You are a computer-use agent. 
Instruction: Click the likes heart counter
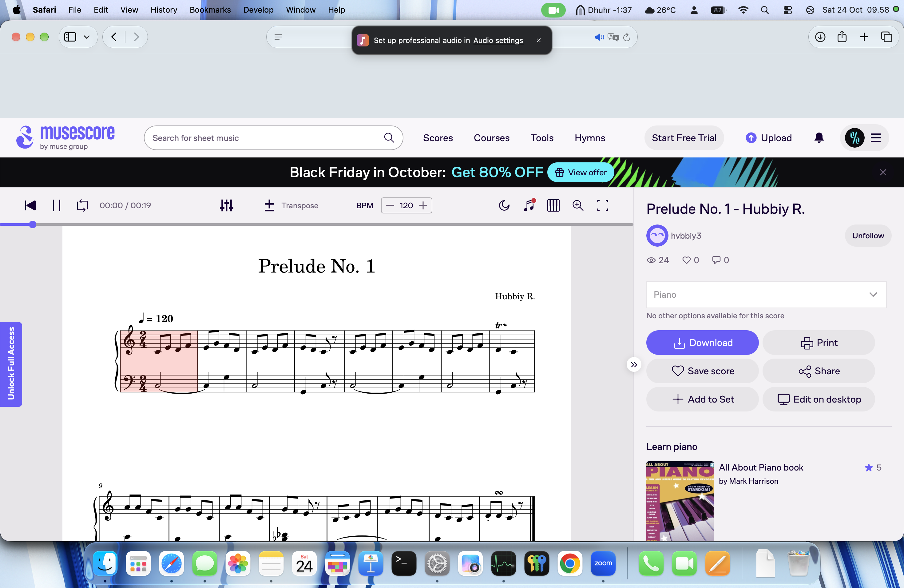click(690, 260)
